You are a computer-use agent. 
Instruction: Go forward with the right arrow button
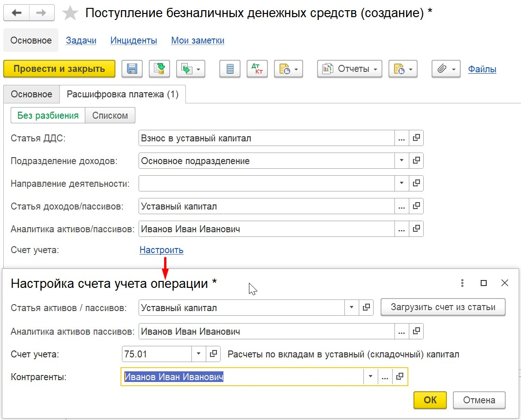tap(42, 13)
